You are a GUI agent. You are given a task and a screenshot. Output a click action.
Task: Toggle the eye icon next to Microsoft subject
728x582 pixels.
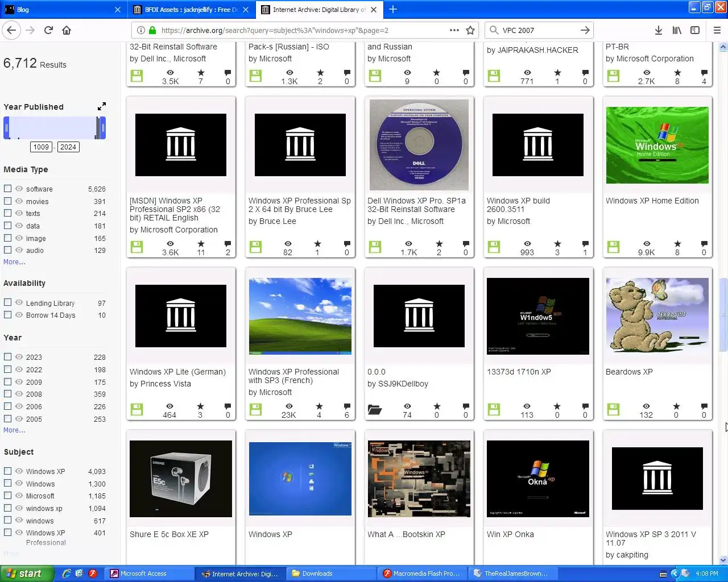coord(19,496)
